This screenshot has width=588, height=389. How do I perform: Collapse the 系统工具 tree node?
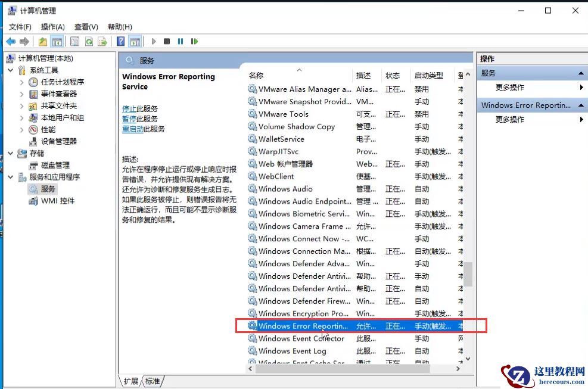pos(11,70)
